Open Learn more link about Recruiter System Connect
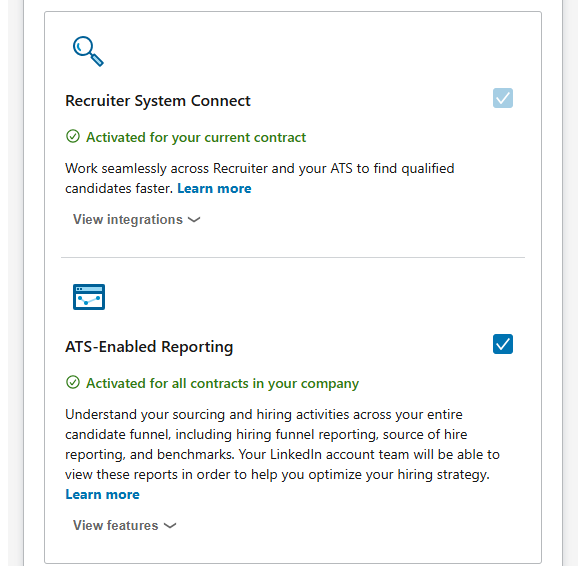The height and width of the screenshot is (566, 584). point(214,188)
